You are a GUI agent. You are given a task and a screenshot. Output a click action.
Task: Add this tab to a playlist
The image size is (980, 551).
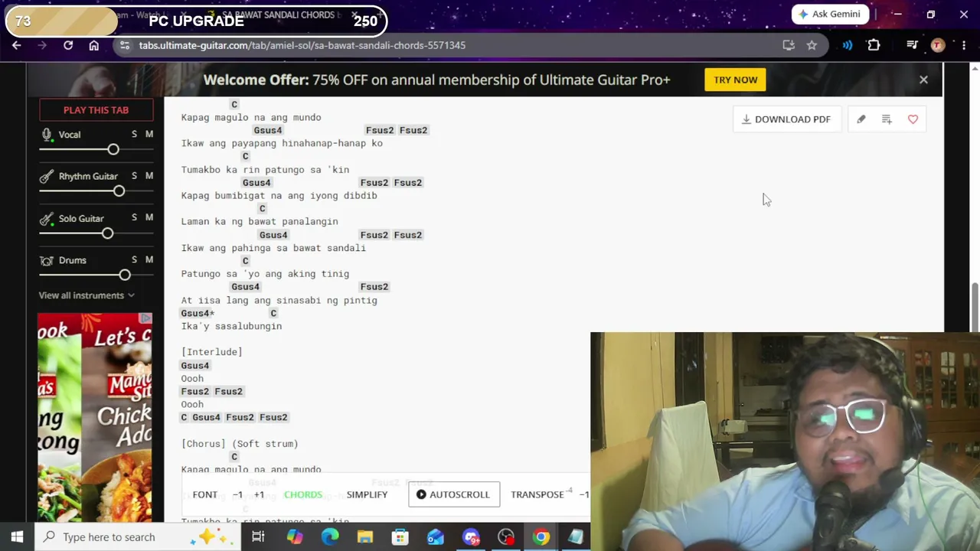[x=887, y=119]
